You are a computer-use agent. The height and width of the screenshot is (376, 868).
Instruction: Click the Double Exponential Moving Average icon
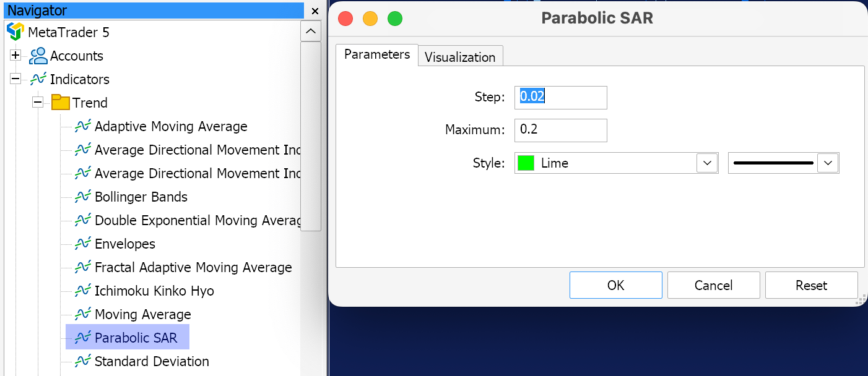(x=83, y=220)
